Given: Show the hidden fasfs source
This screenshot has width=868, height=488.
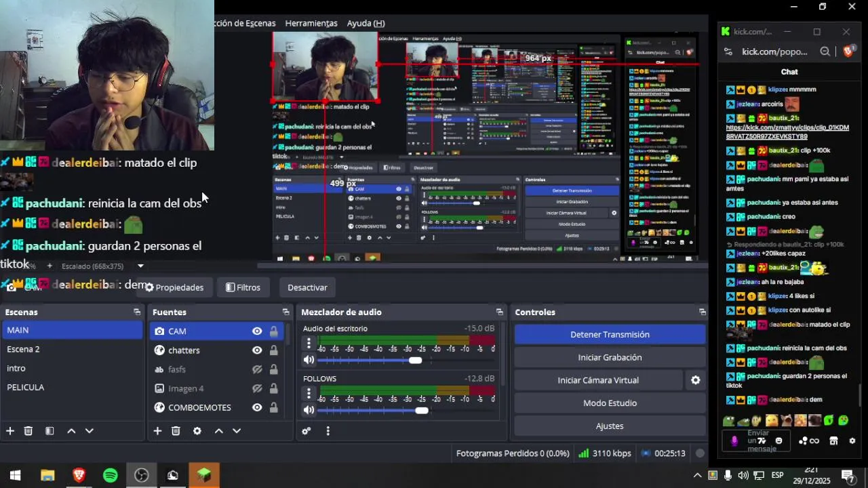Looking at the screenshot, I should coord(257,369).
